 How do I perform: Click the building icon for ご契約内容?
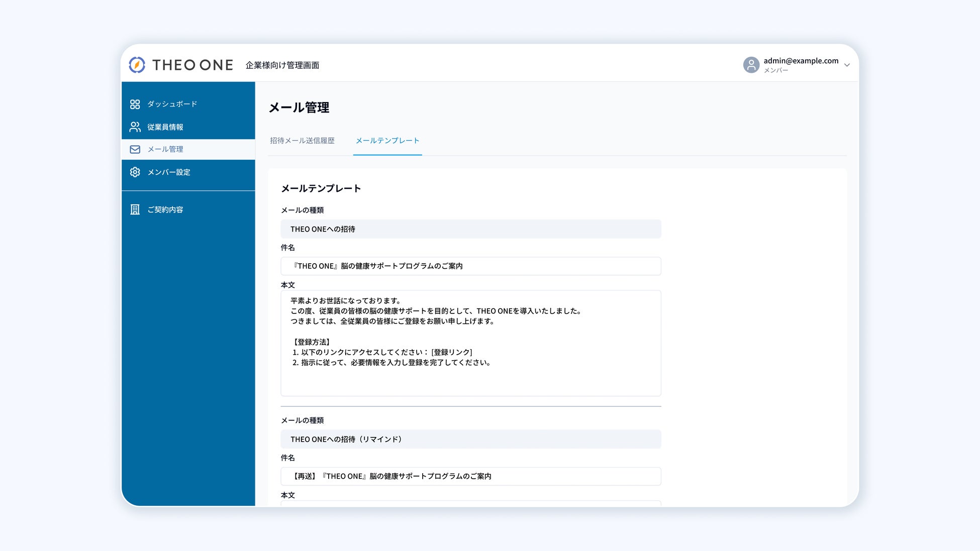tap(135, 209)
